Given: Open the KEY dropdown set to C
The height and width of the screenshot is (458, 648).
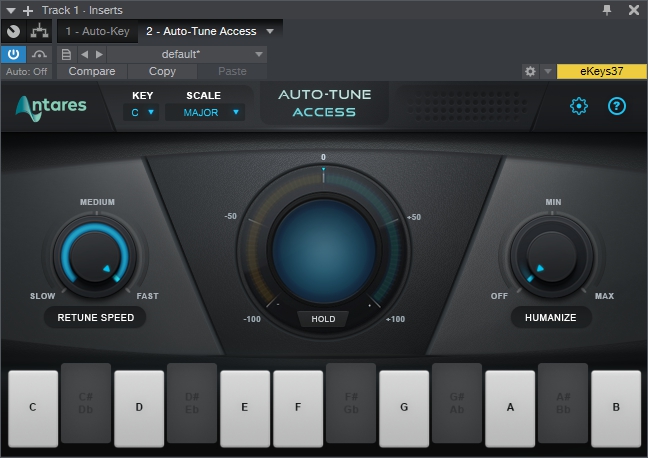Looking at the screenshot, I should point(143,113).
